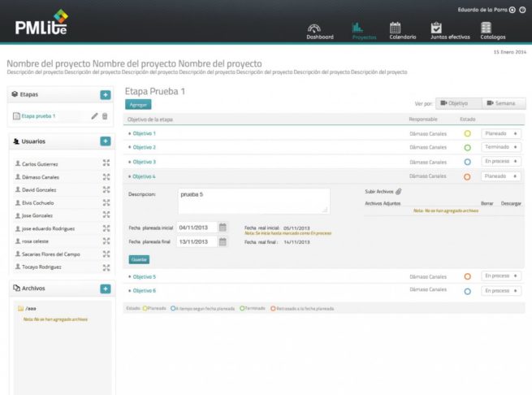This screenshot has width=532, height=395.
Task: Click the Guardar button
Action: click(x=139, y=259)
